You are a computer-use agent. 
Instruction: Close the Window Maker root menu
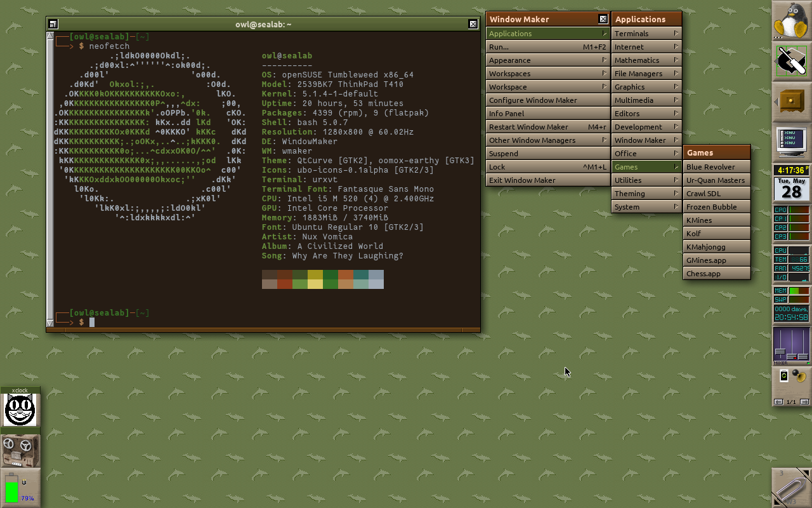[x=603, y=19]
